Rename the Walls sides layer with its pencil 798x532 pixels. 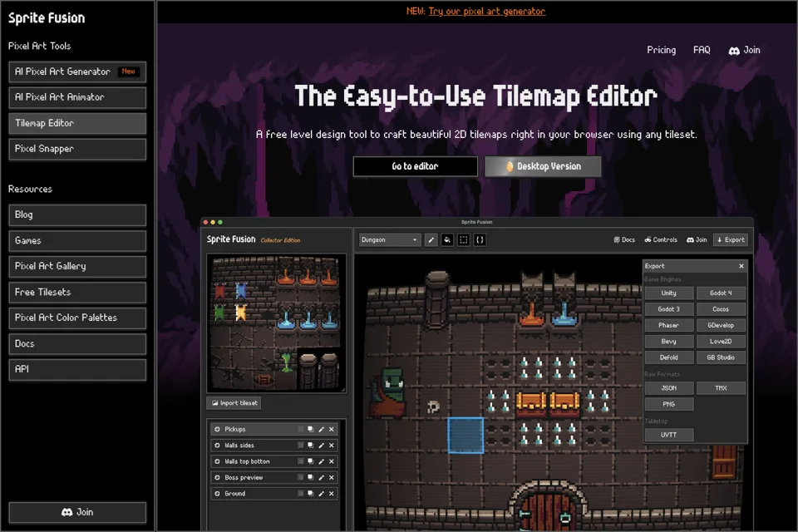321,446
